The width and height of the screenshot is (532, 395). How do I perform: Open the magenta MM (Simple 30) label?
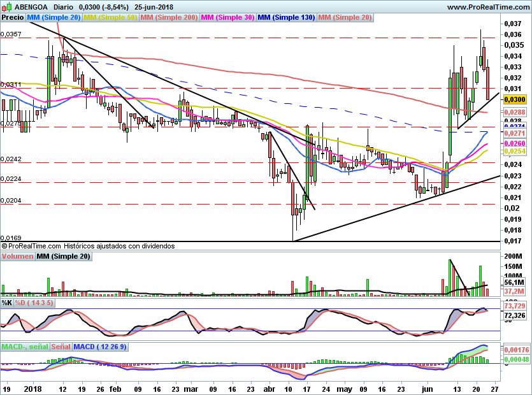pyautogui.click(x=227, y=17)
